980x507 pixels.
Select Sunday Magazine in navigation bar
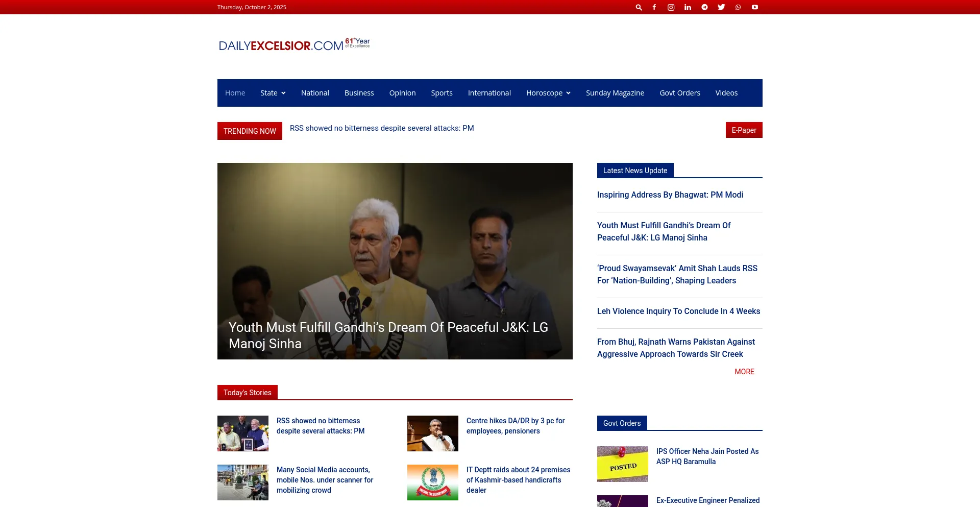(x=615, y=93)
